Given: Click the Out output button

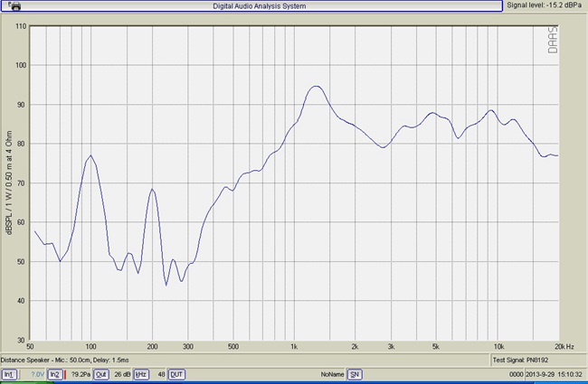Looking at the screenshot, I should tap(101, 374).
